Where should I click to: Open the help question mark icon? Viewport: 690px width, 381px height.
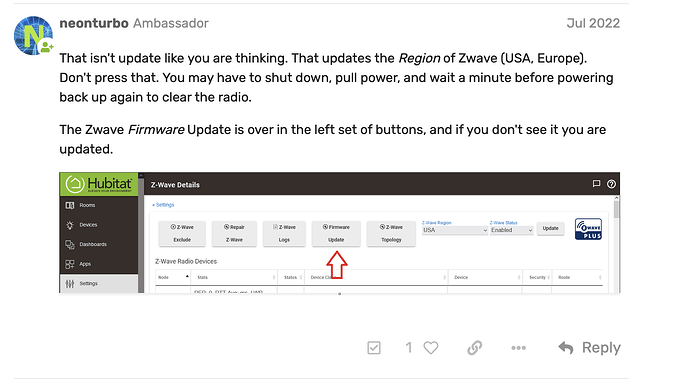(611, 184)
